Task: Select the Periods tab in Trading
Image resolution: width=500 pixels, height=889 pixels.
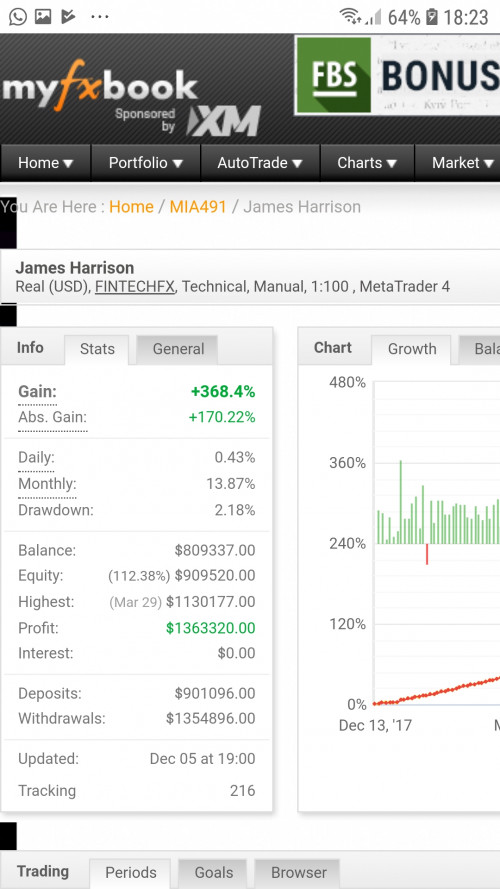Action: (131, 873)
